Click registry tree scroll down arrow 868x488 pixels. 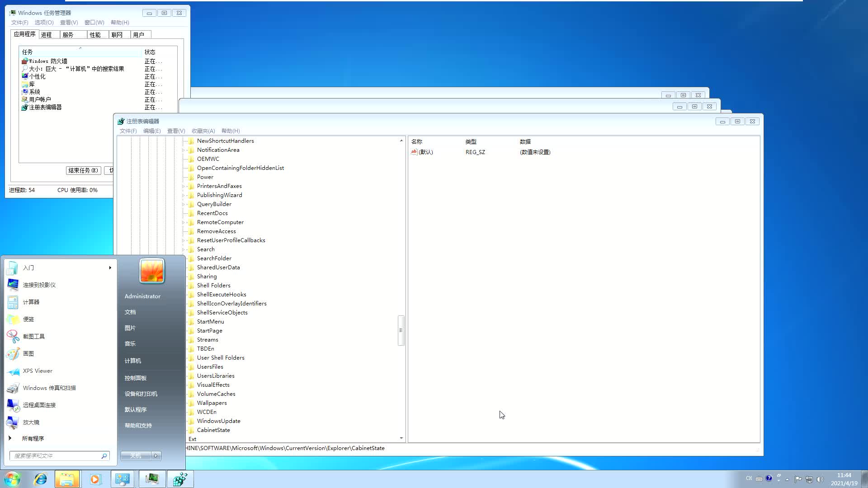[401, 438]
